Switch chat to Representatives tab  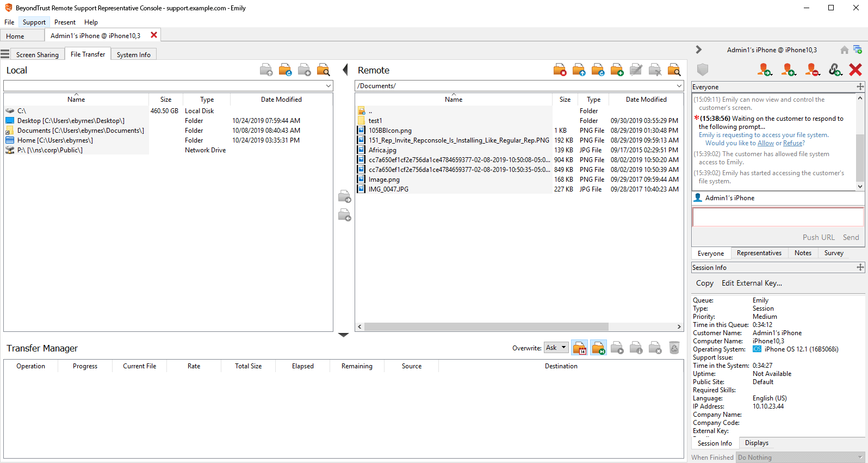pyautogui.click(x=759, y=253)
